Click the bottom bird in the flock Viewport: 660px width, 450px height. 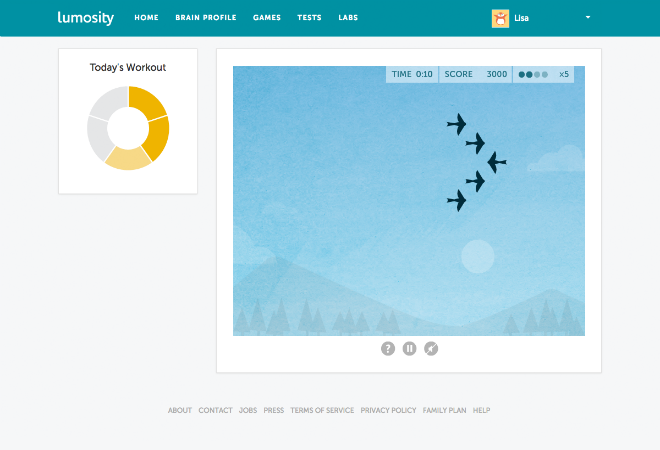[457, 200]
